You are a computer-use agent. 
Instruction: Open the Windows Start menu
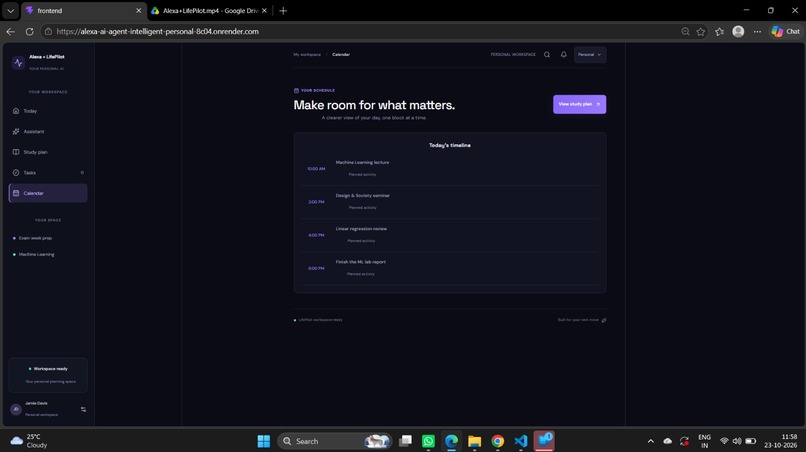[264, 441]
